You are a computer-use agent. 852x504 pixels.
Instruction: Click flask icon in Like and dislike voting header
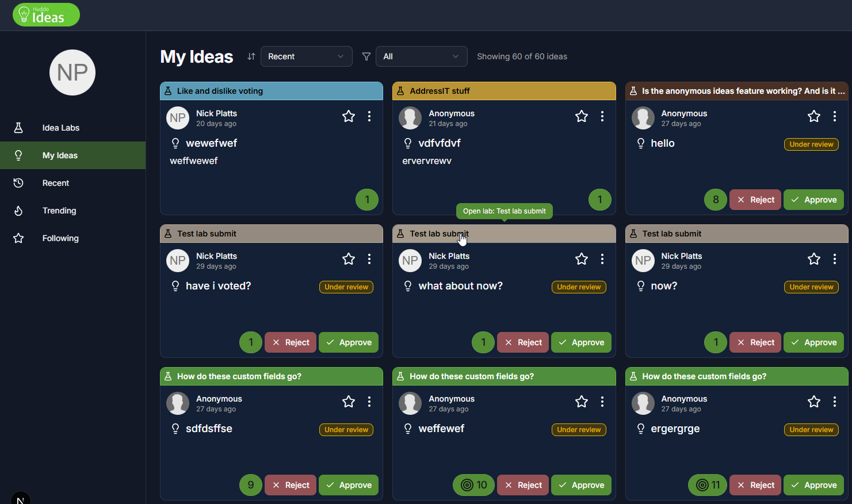(168, 91)
